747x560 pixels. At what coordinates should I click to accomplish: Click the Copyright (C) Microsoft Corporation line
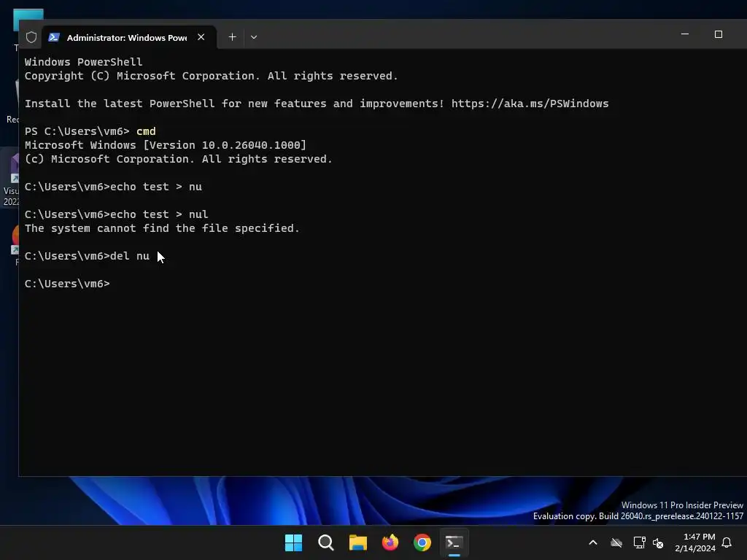click(211, 76)
